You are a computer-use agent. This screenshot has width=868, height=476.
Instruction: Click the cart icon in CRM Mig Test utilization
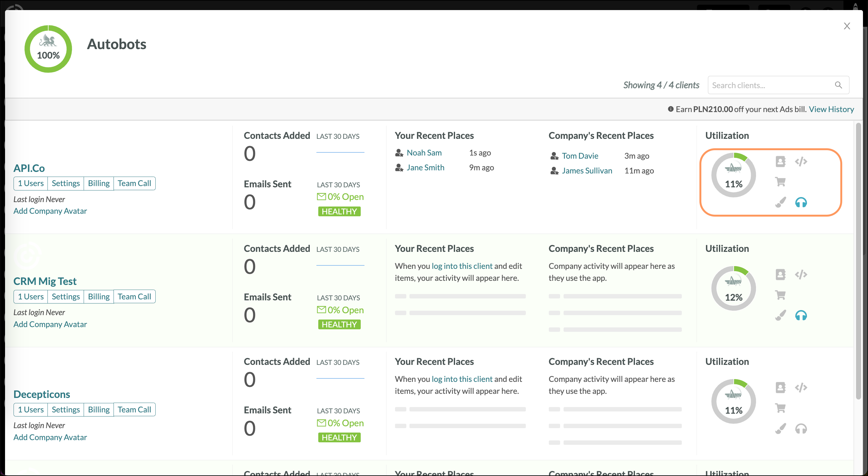(780, 295)
